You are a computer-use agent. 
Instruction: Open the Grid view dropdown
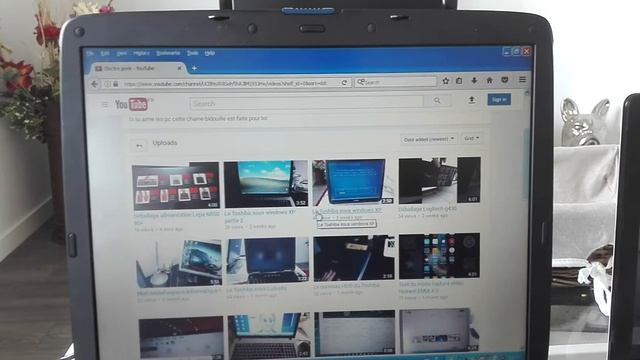(x=471, y=138)
